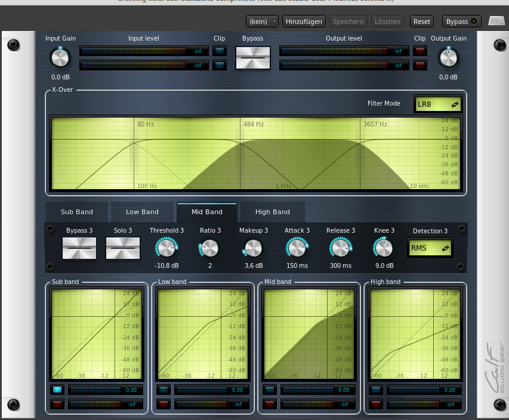Click the upper Input level meter
The width and height of the screenshot is (509, 420).
[x=144, y=51]
